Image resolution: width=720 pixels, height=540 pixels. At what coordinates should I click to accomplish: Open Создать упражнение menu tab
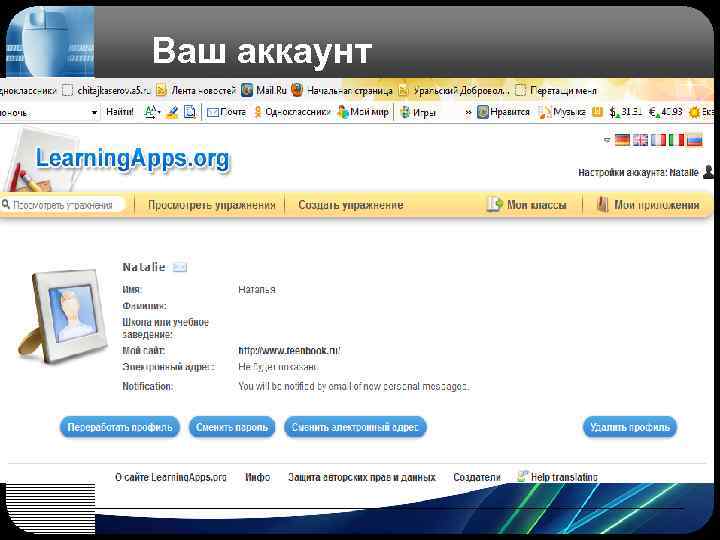tap(351, 205)
